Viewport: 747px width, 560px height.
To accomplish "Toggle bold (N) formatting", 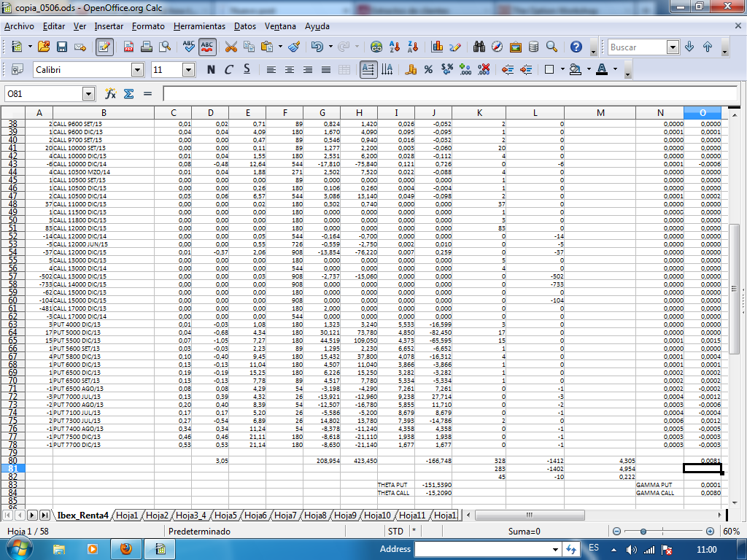I will pos(211,69).
